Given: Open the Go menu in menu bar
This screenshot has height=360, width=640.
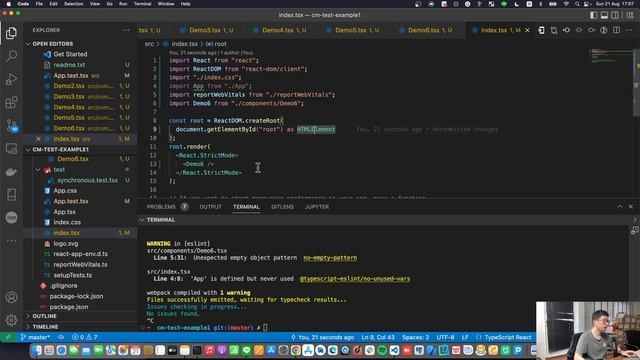Looking at the screenshot, I should click(109, 4).
